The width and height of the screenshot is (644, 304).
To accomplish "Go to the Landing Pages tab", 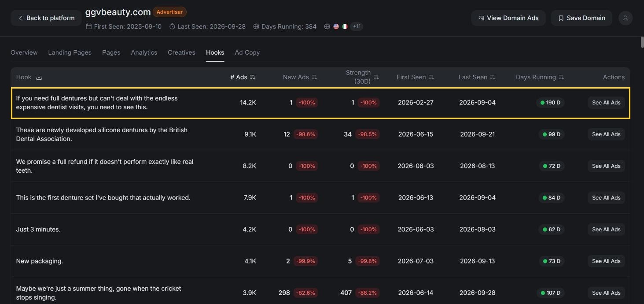I will click(x=70, y=52).
